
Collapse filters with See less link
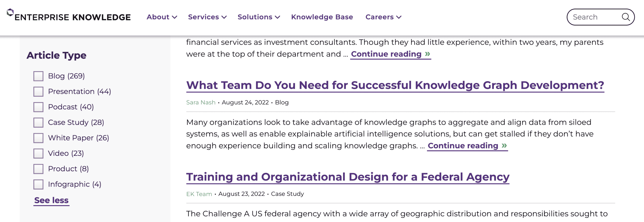point(51,200)
